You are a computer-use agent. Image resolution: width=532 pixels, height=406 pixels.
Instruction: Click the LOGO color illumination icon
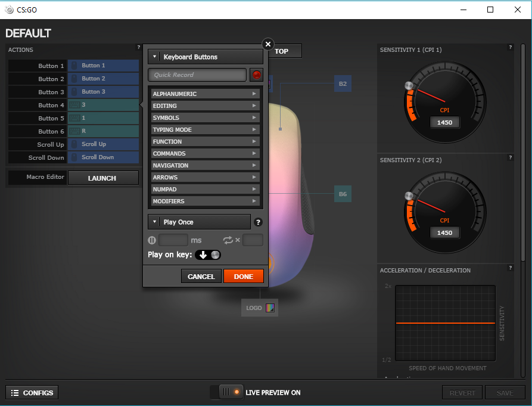(x=270, y=308)
